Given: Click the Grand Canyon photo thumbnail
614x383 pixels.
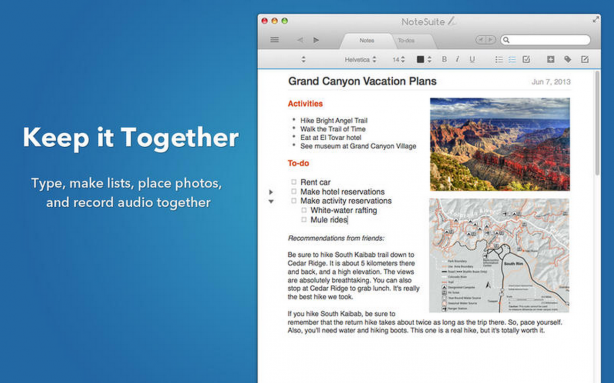Looking at the screenshot, I should click(500, 145).
